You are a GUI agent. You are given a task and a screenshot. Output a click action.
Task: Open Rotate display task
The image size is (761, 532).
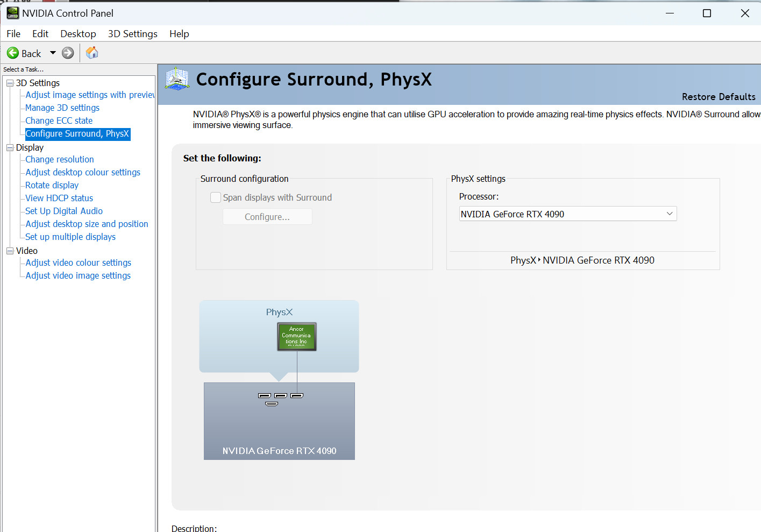pyautogui.click(x=52, y=185)
